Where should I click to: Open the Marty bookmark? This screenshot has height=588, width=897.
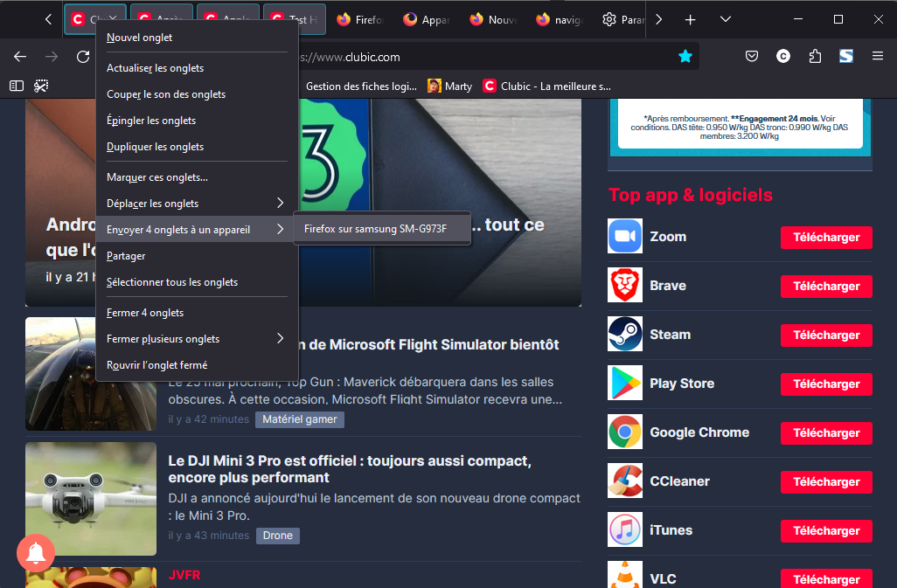pyautogui.click(x=450, y=86)
